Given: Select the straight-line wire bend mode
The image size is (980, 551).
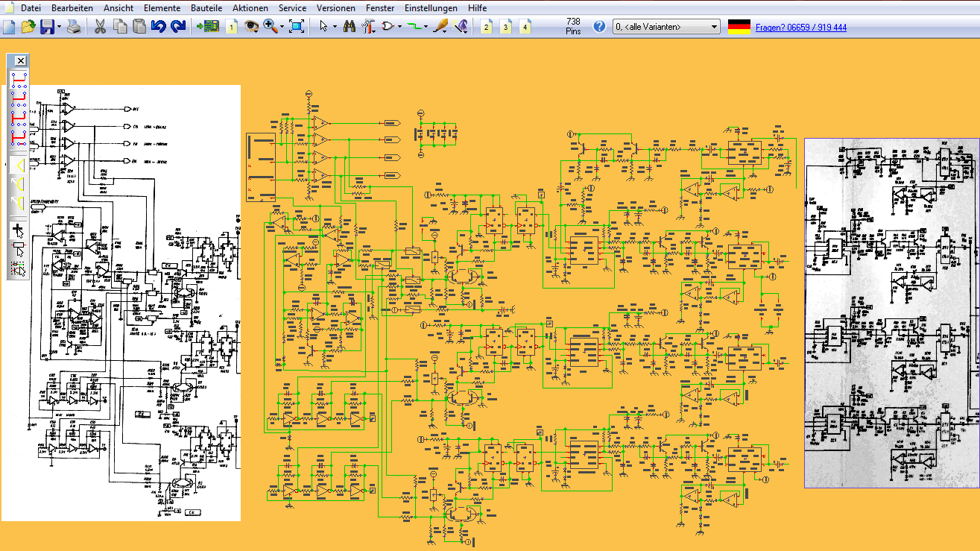Looking at the screenshot, I should 19,78.
